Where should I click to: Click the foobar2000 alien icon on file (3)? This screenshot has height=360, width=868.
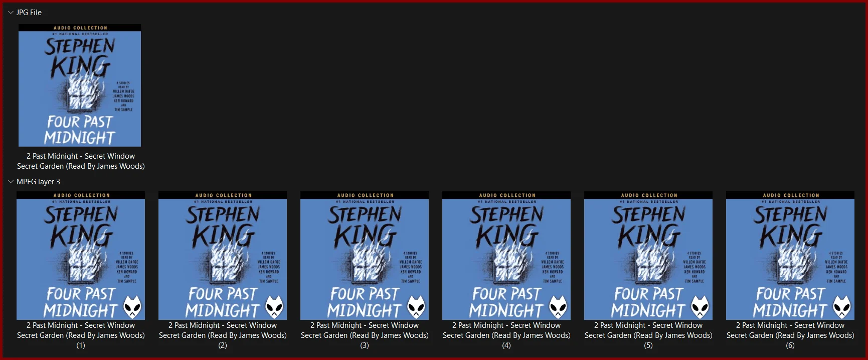[x=416, y=307]
